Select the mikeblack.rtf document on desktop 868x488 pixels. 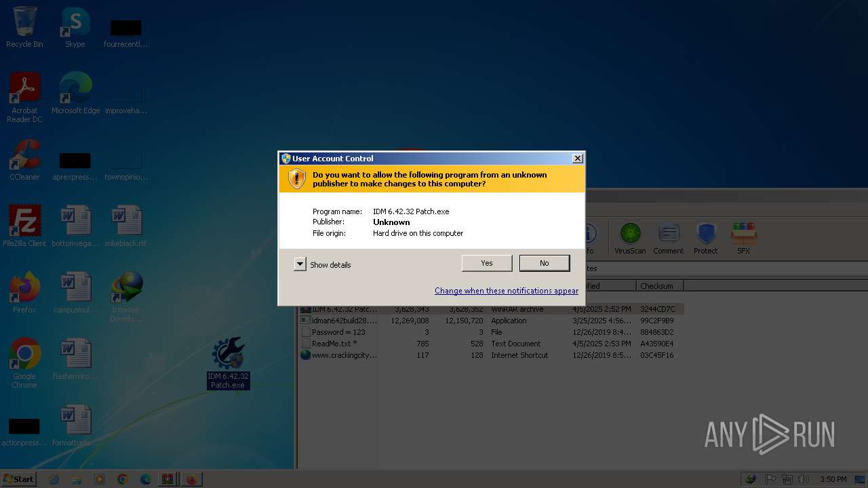[x=126, y=226]
